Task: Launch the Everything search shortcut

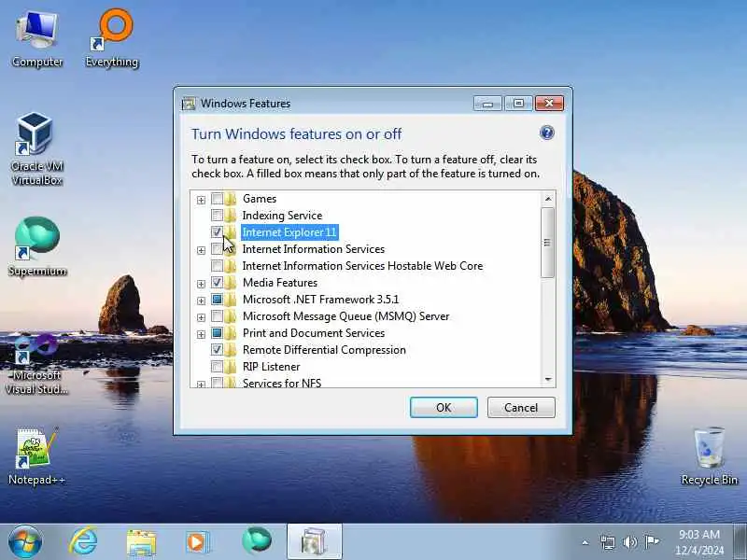Action: pyautogui.click(x=112, y=40)
